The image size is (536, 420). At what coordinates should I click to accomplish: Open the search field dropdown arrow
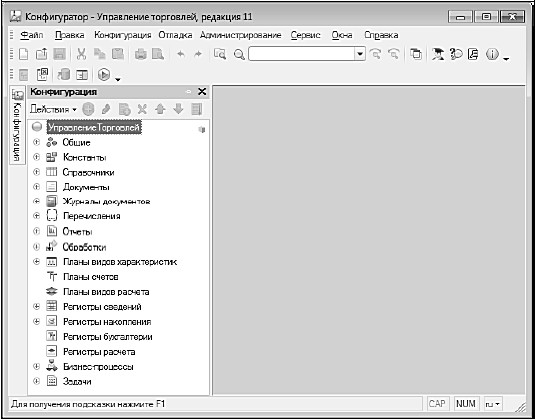(x=360, y=54)
